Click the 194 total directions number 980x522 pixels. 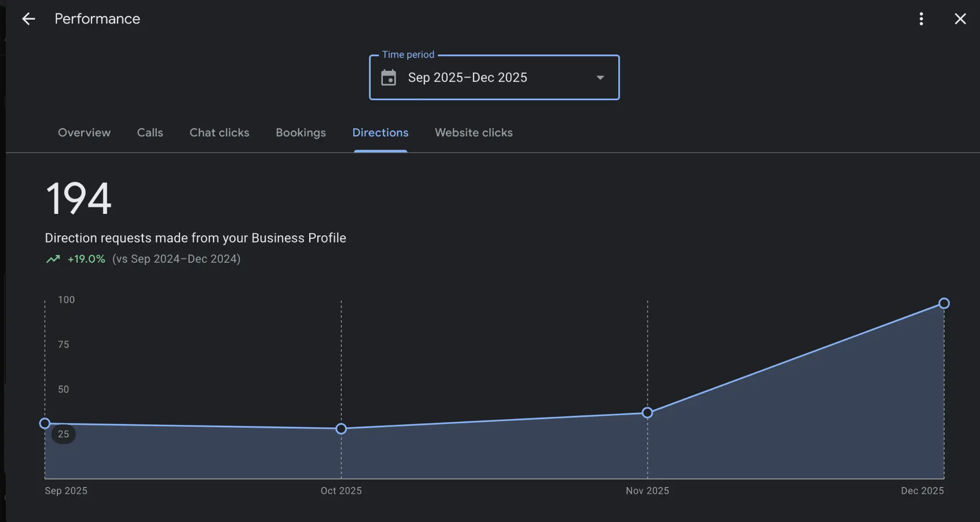[78, 199]
